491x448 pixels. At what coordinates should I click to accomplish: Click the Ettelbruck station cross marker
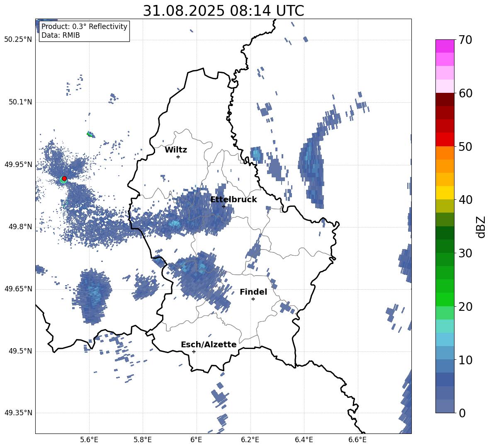[224, 206]
